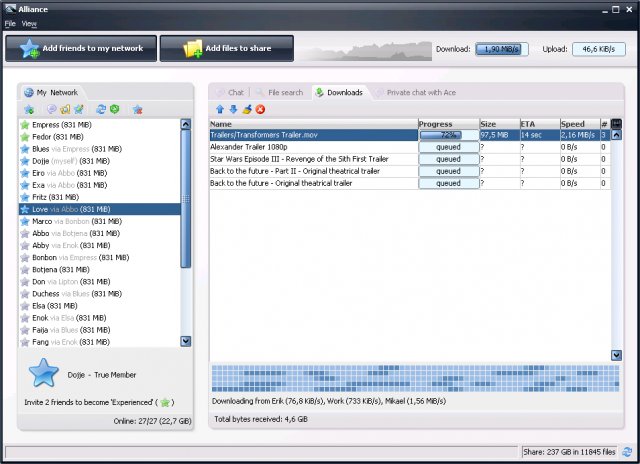This screenshot has height=464, width=640.
Task: Select friend Elsa in network list
Action: (x=100, y=306)
